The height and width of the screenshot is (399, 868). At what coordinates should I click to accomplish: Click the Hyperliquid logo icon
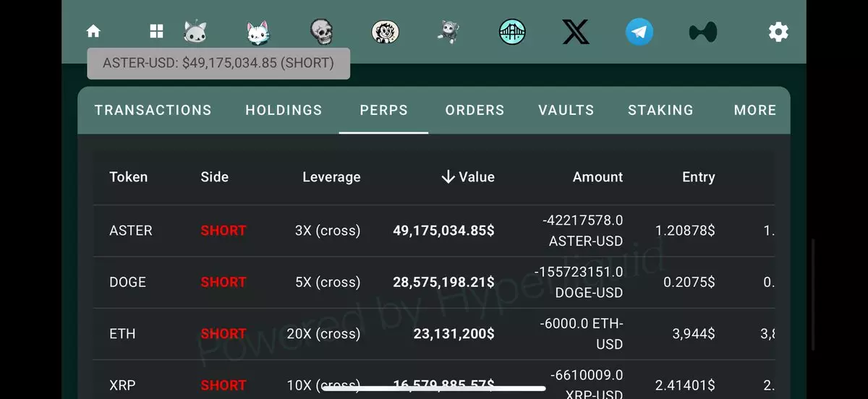point(702,32)
